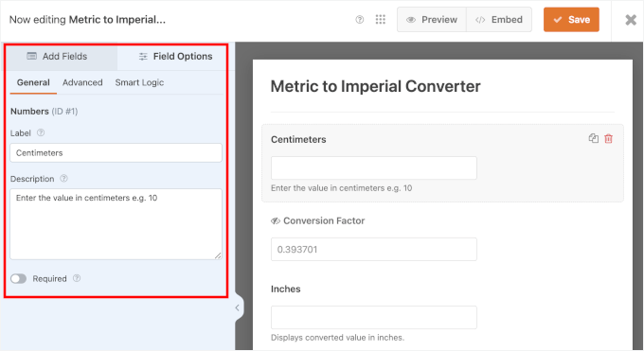Click the Conversion Factor input with 0.393701
The width and height of the screenshot is (644, 351).
pos(374,249)
